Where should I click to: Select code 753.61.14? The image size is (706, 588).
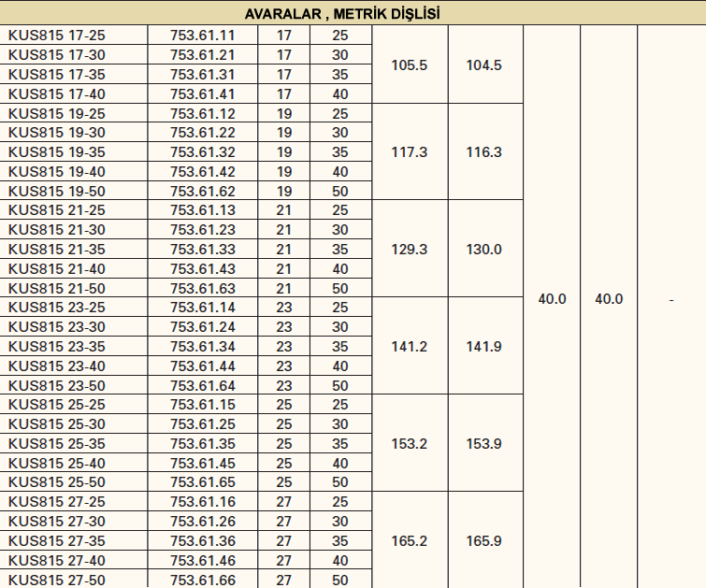pyautogui.click(x=203, y=308)
